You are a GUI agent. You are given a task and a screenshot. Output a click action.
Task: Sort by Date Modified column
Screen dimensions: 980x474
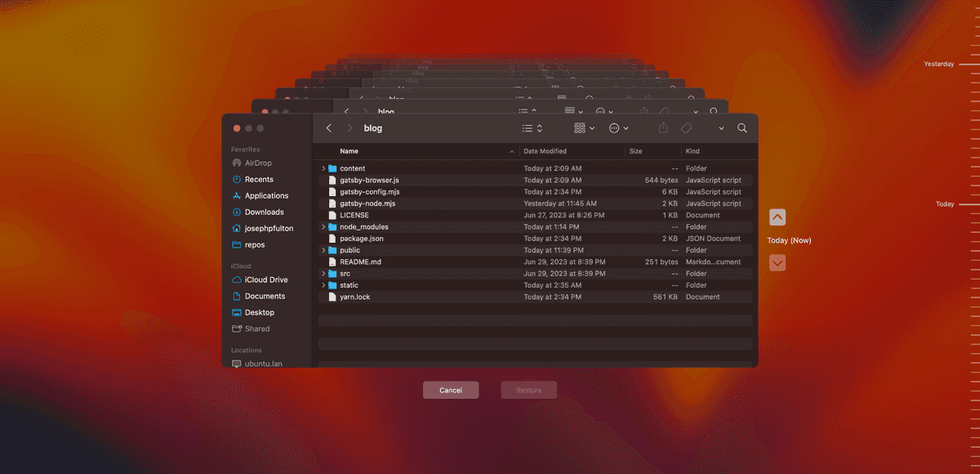[546, 151]
